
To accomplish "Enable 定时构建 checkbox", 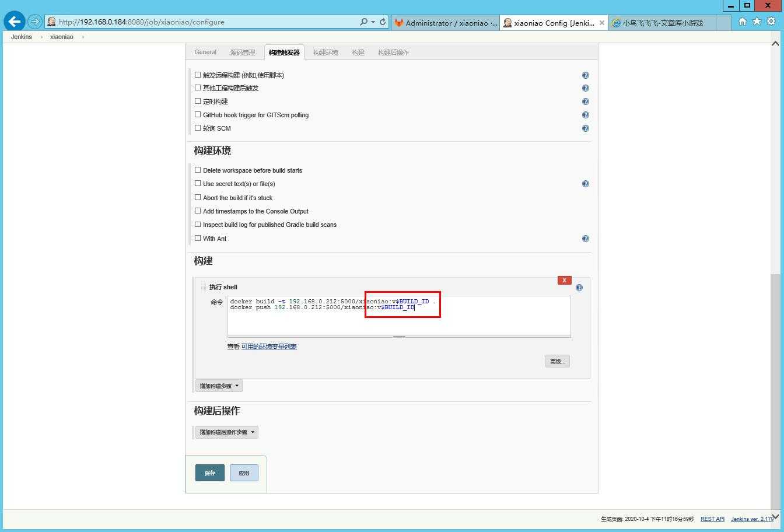I will tap(198, 101).
